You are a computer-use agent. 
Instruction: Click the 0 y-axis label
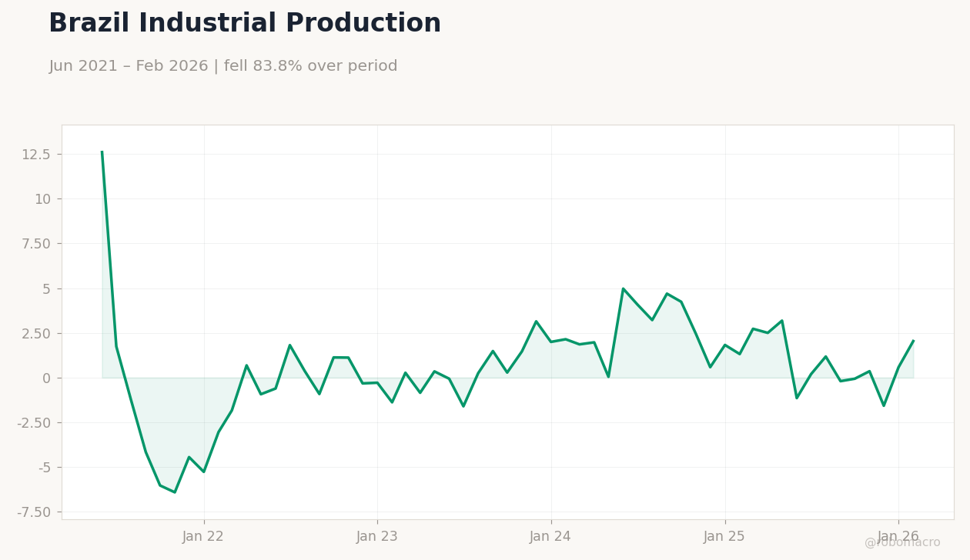point(47,378)
